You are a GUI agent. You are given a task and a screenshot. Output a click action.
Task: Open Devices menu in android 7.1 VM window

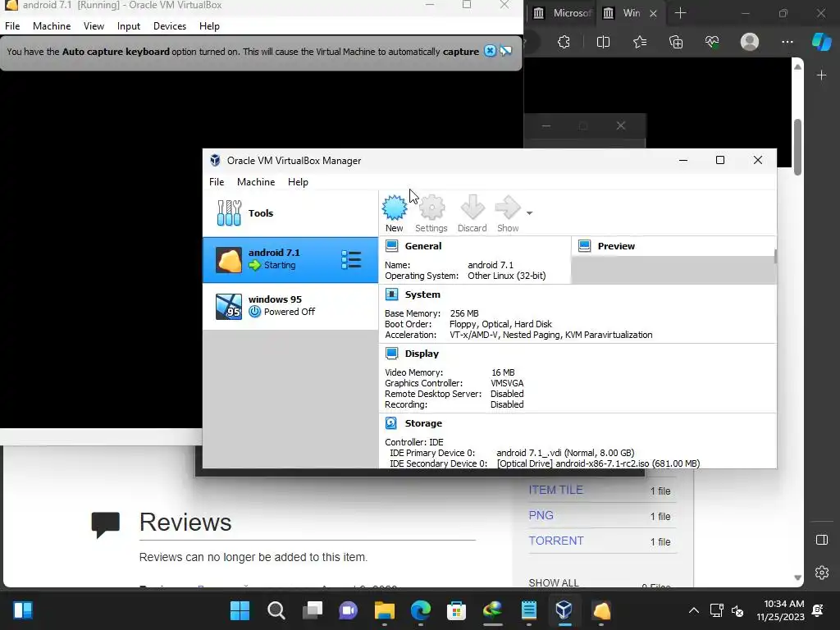tap(170, 26)
